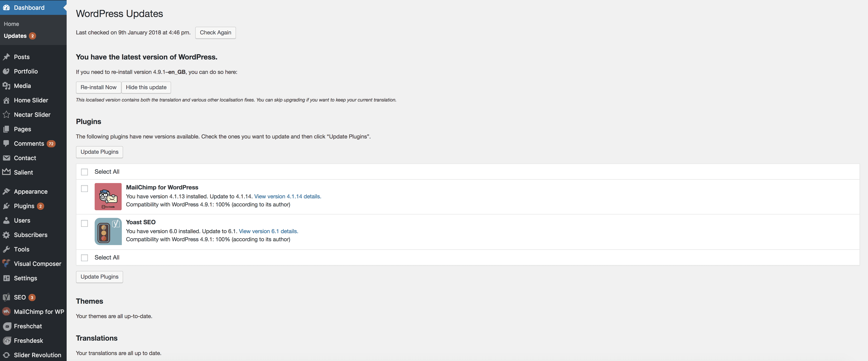Click the Slider Revolution refresh icon
The width and height of the screenshot is (868, 361).
pos(6,355)
